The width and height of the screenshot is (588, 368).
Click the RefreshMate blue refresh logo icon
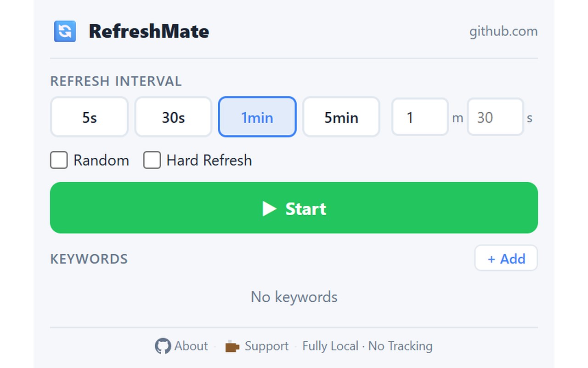point(65,31)
